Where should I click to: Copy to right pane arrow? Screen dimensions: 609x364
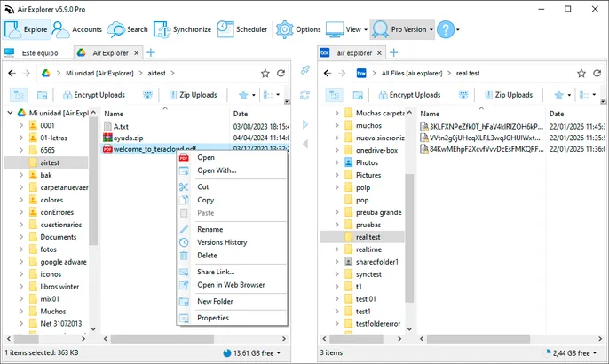click(x=305, y=124)
